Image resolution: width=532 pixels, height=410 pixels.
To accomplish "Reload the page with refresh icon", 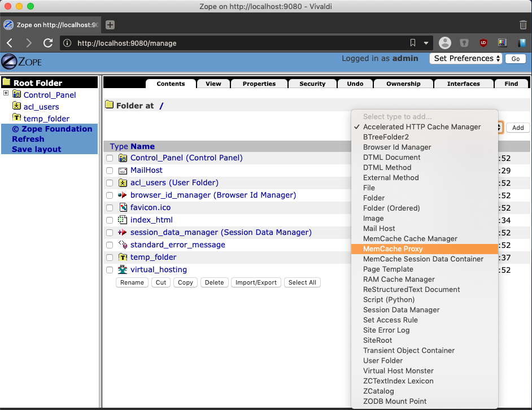I will pos(48,43).
